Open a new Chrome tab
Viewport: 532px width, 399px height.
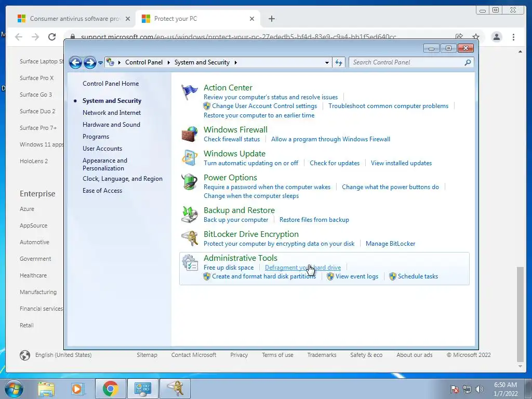(x=271, y=19)
